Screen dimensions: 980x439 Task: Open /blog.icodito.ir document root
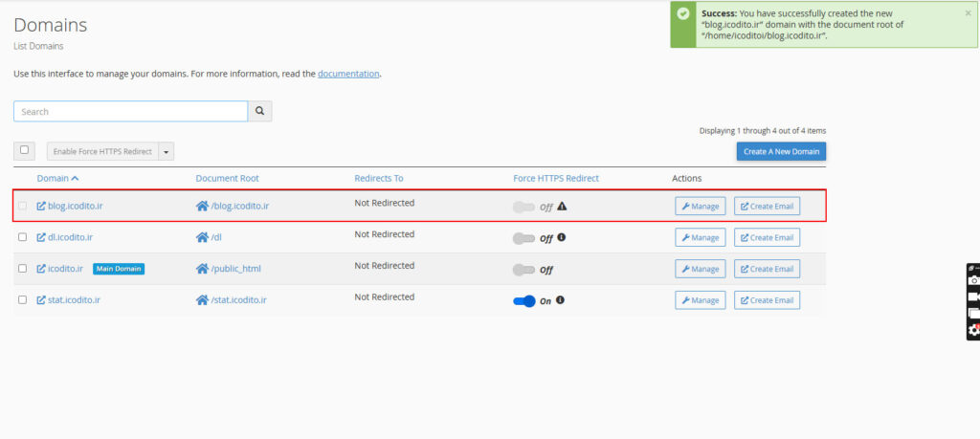(240, 206)
